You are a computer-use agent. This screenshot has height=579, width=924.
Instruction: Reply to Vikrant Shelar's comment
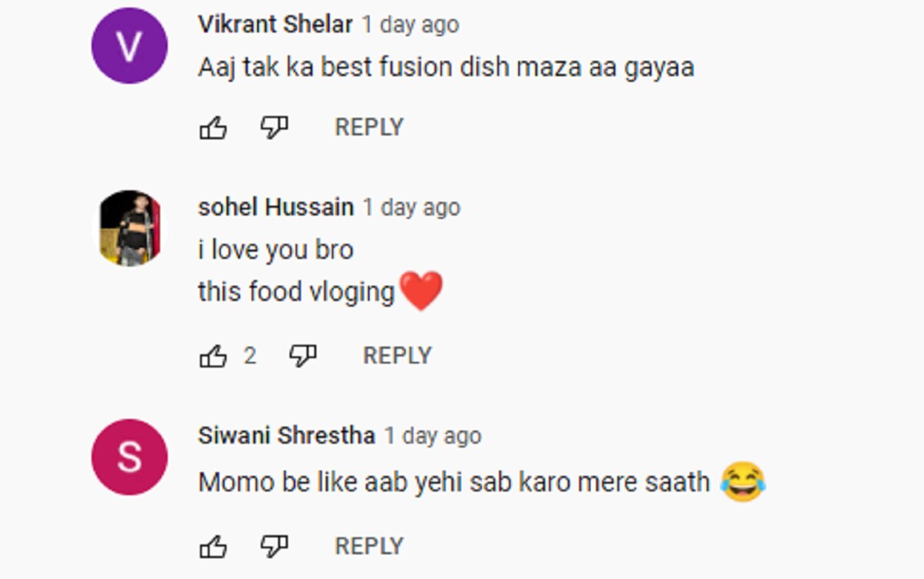369,128
